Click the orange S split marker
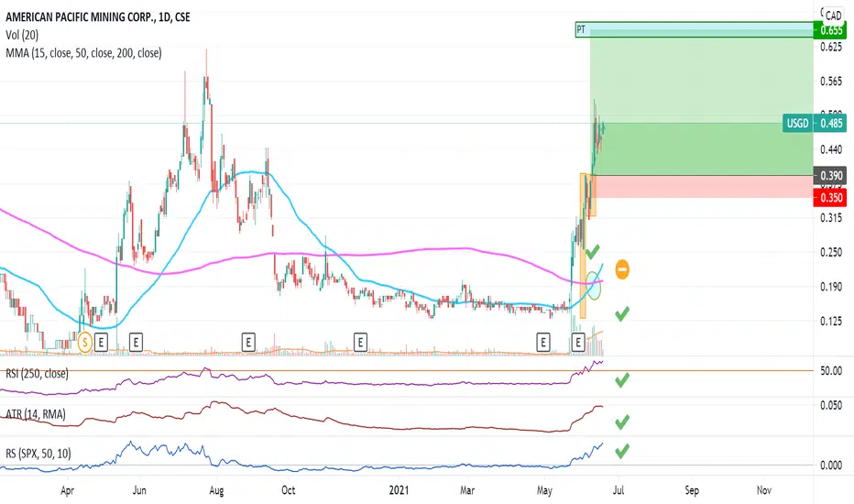This screenshot has width=854, height=504. tap(85, 343)
